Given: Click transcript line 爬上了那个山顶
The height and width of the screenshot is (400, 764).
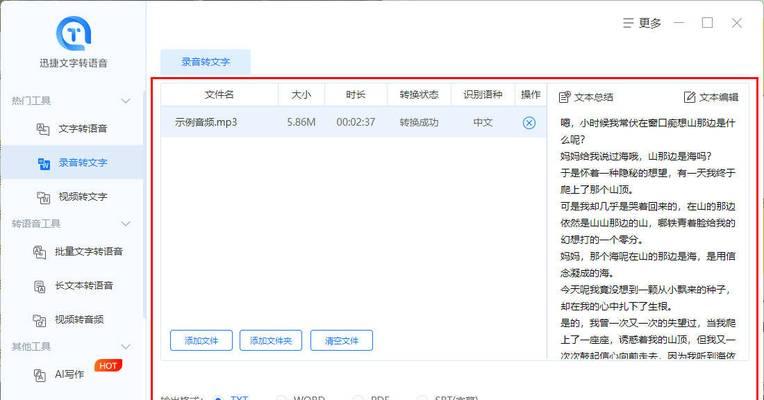Looking at the screenshot, I should [596, 190].
